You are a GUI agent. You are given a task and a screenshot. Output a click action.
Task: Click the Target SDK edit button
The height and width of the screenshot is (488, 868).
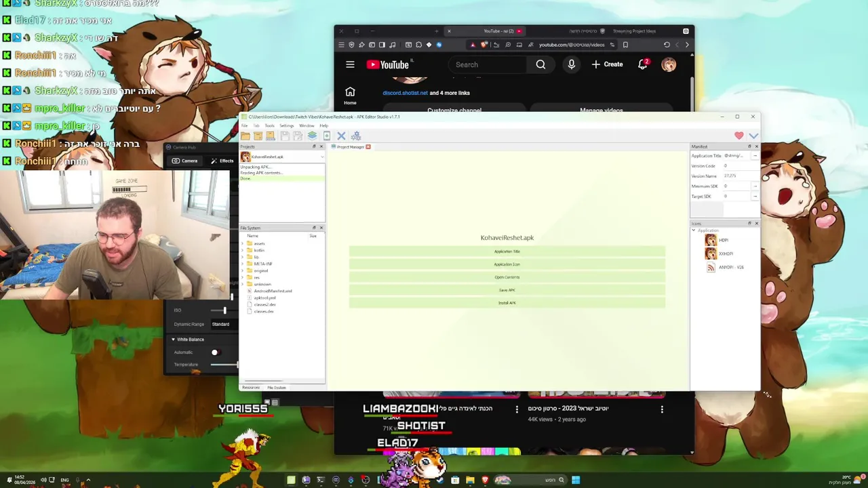pos(755,196)
